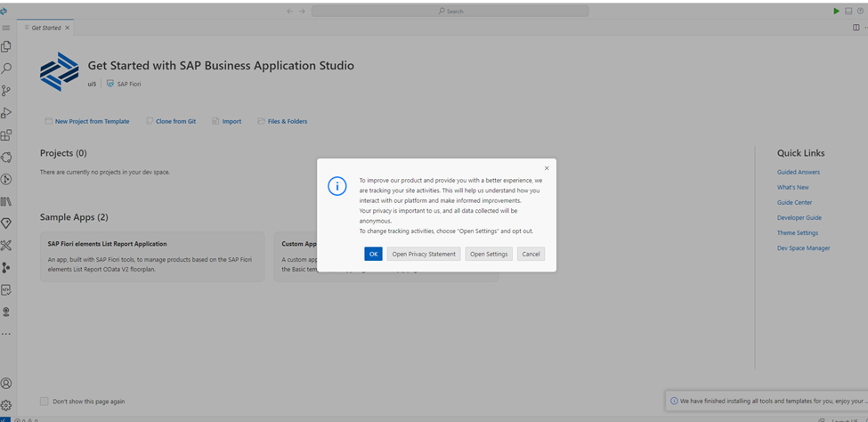Screen dimensions: 868x422
Task: Open the Source Control view
Action: pyautogui.click(x=6, y=91)
